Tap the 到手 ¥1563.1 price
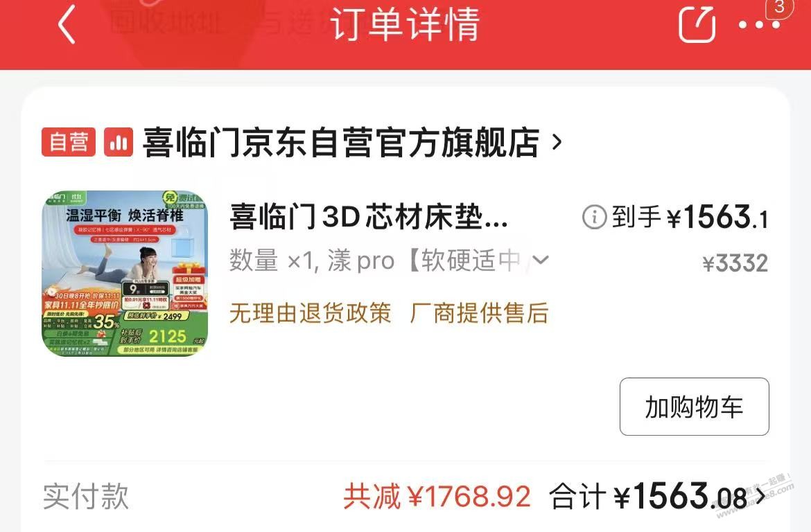 (x=690, y=217)
